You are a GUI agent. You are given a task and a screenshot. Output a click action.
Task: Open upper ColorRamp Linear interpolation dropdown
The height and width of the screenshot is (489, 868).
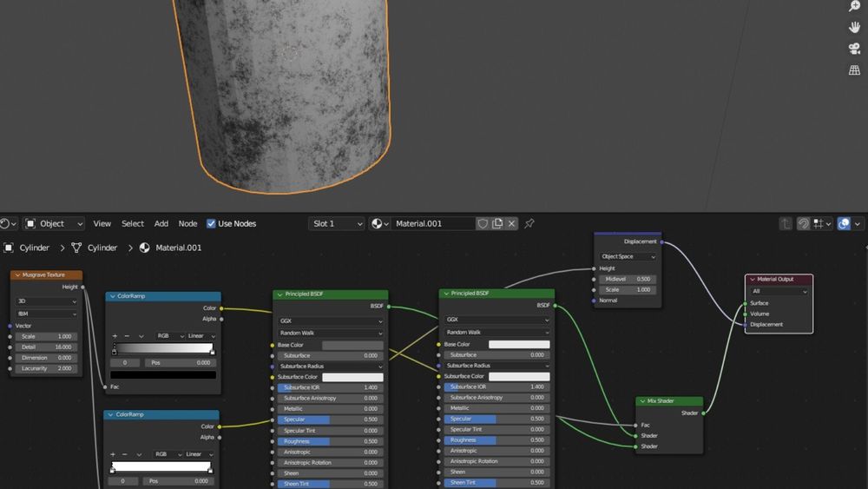coord(201,336)
